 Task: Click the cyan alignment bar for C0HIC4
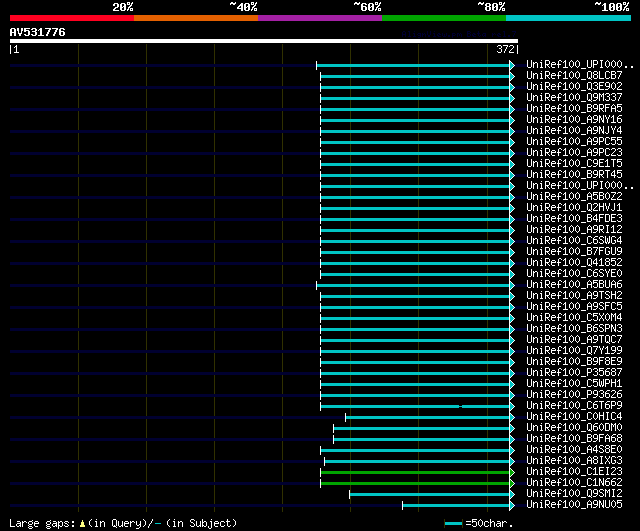coord(428,418)
